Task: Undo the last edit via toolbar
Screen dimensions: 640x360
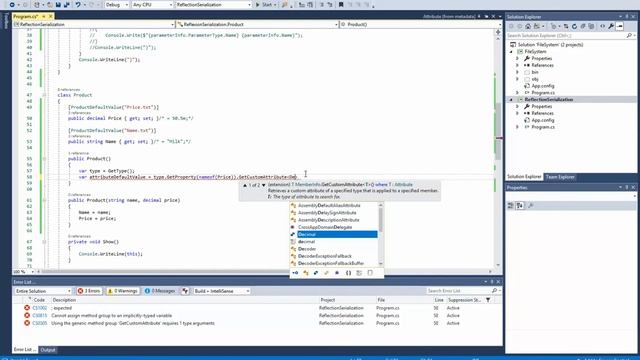Action: pos(78,5)
